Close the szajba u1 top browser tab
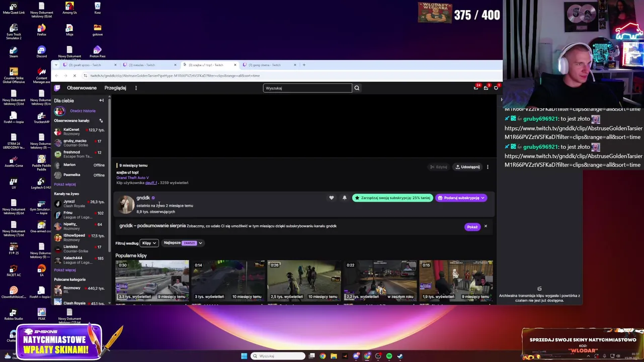 (235, 65)
